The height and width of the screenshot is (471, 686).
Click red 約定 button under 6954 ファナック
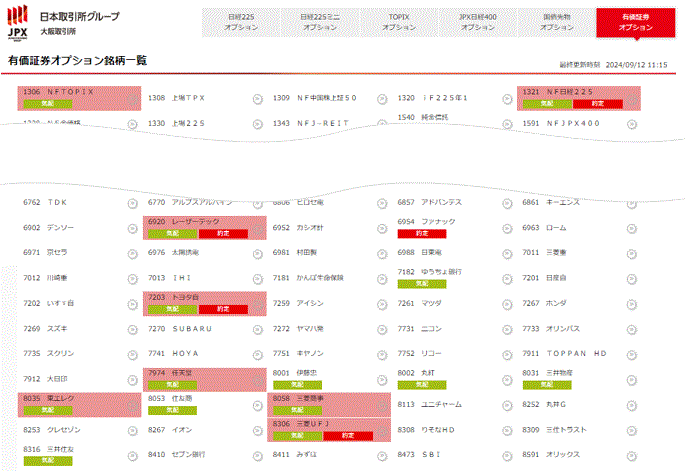pos(422,234)
